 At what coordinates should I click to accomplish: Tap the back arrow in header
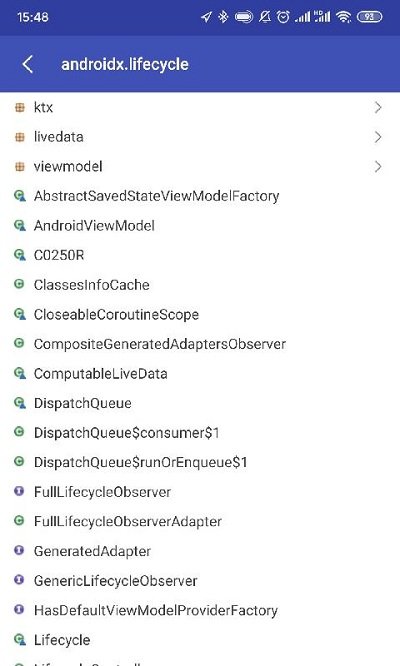[28, 65]
